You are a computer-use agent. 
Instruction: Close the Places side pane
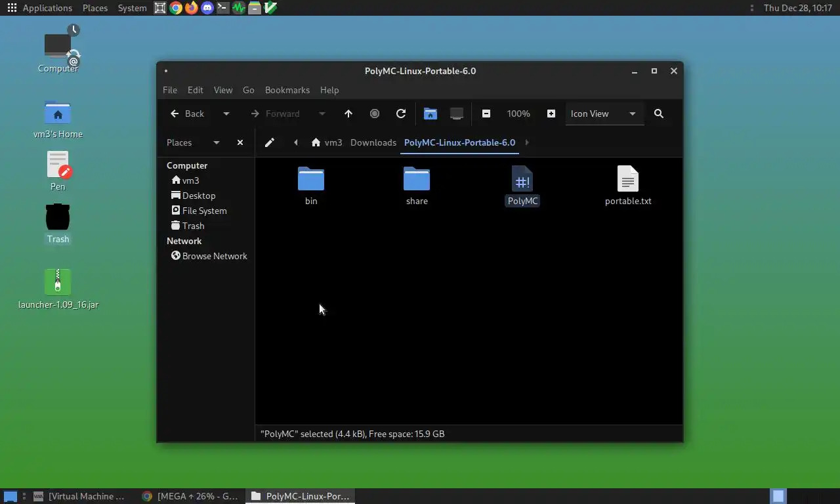coord(240,142)
